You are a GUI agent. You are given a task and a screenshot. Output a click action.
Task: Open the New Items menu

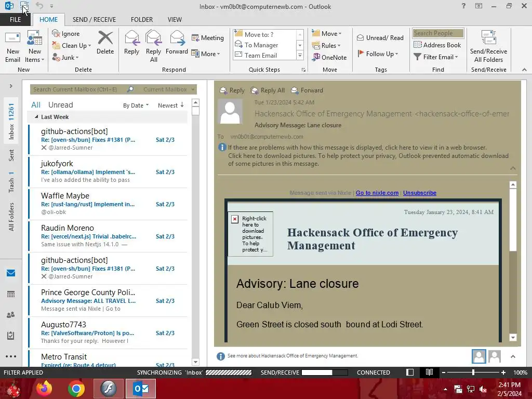click(x=35, y=47)
